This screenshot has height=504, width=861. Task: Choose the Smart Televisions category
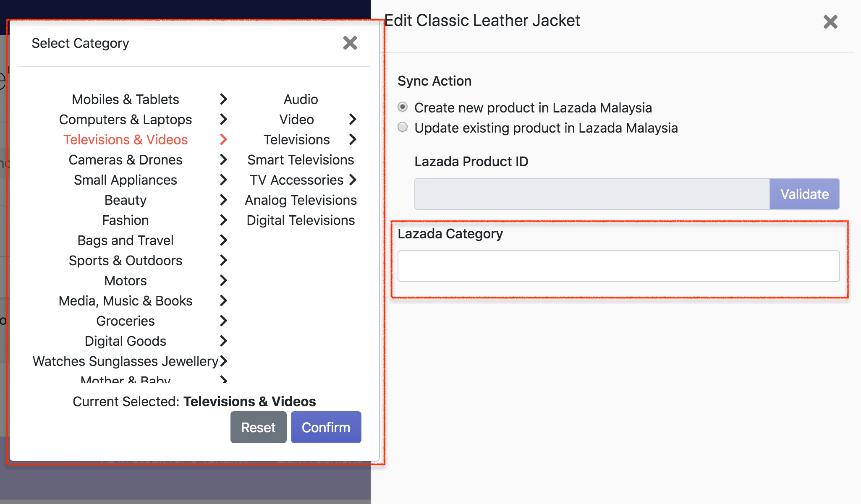click(301, 160)
